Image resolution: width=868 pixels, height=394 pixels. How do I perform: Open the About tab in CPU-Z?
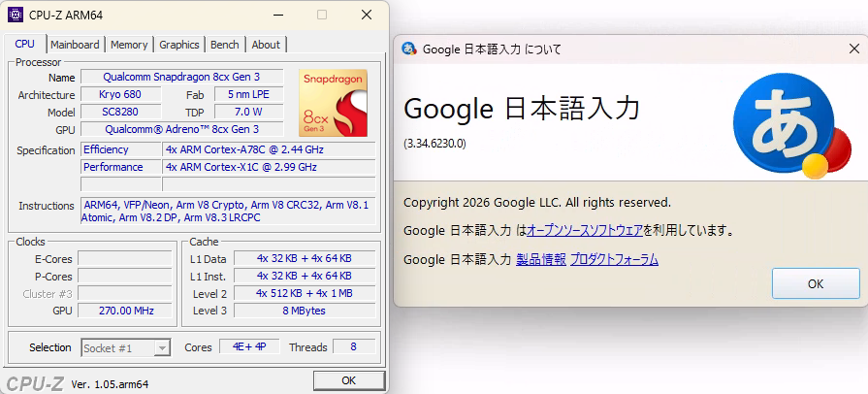click(x=266, y=45)
